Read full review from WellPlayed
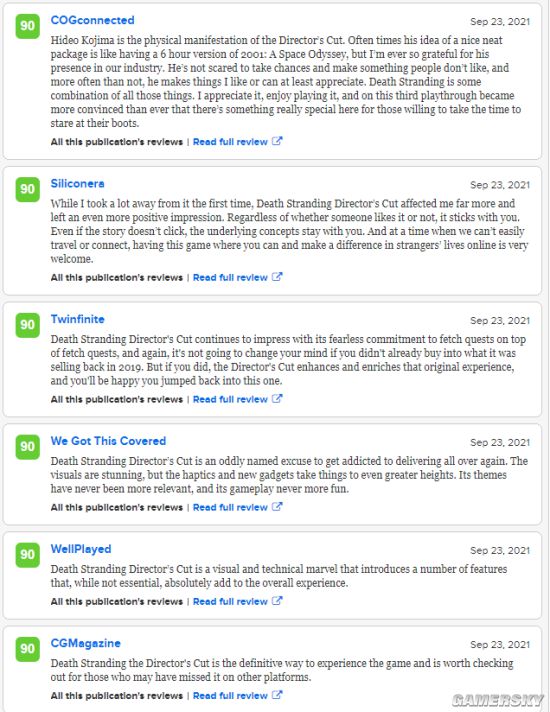The width and height of the screenshot is (550, 712). pos(230,602)
